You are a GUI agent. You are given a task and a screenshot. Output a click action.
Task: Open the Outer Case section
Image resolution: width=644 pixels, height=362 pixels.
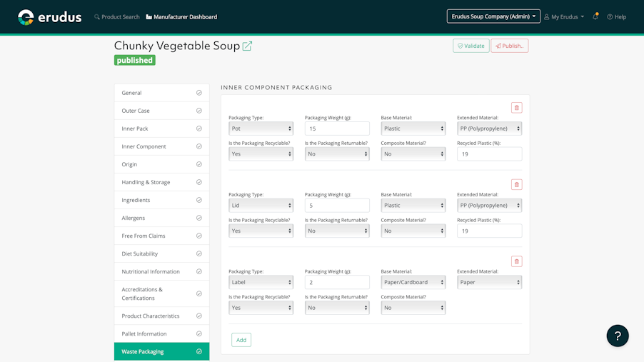click(x=162, y=111)
